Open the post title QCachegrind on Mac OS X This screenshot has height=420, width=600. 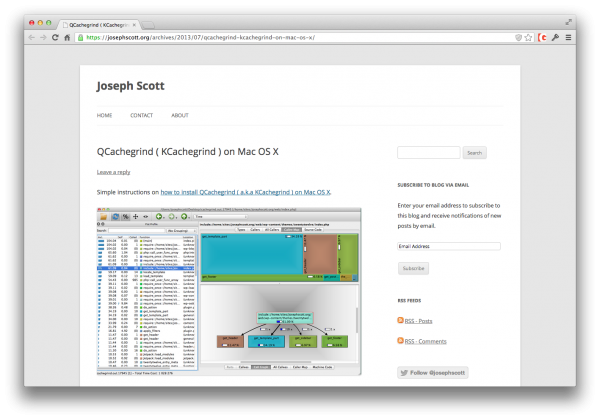188,151
